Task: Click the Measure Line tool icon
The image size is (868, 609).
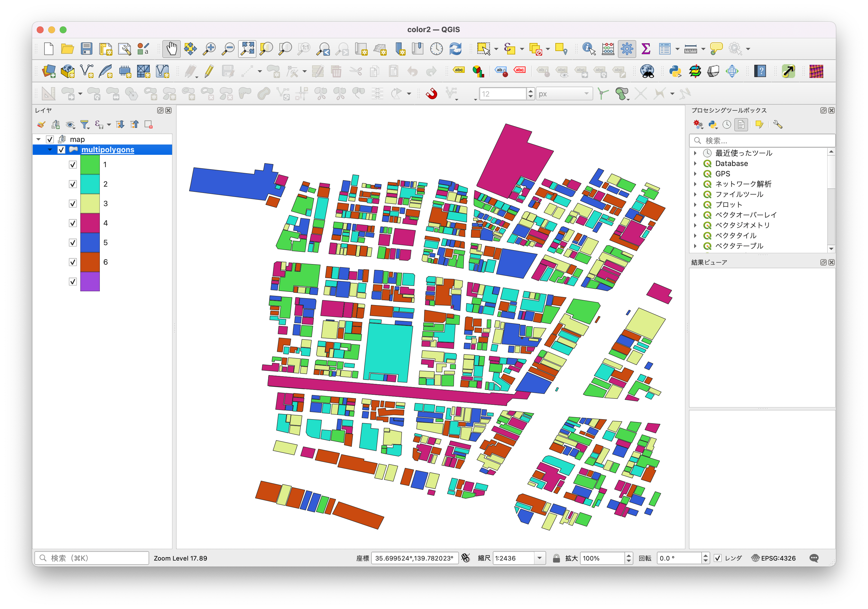Action: 690,49
